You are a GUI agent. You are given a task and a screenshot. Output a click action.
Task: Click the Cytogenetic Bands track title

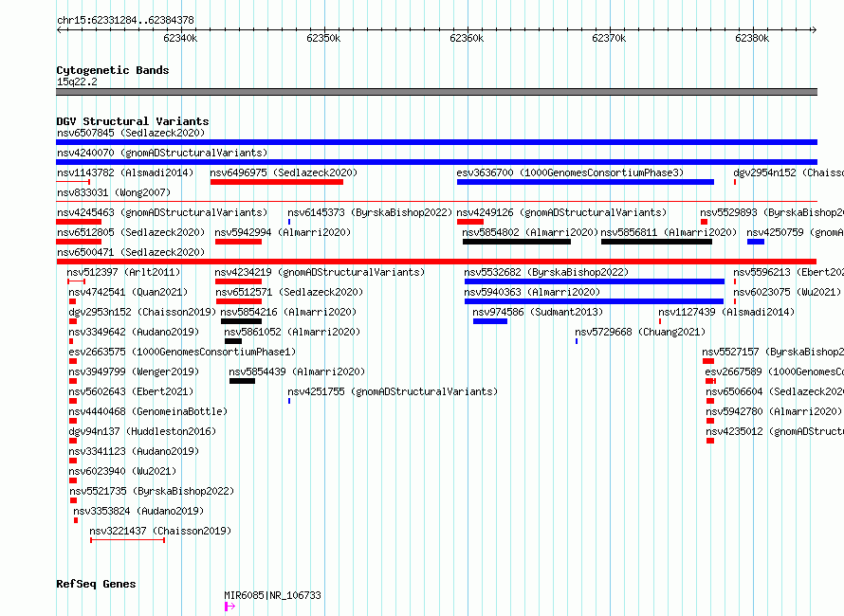[x=113, y=70]
